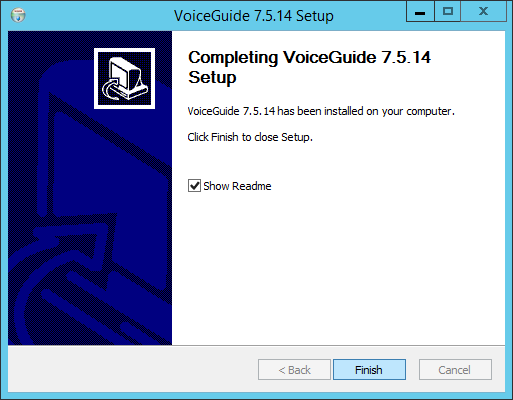Click the Click Finish to close Setup text
The height and width of the screenshot is (400, 513).
point(250,137)
